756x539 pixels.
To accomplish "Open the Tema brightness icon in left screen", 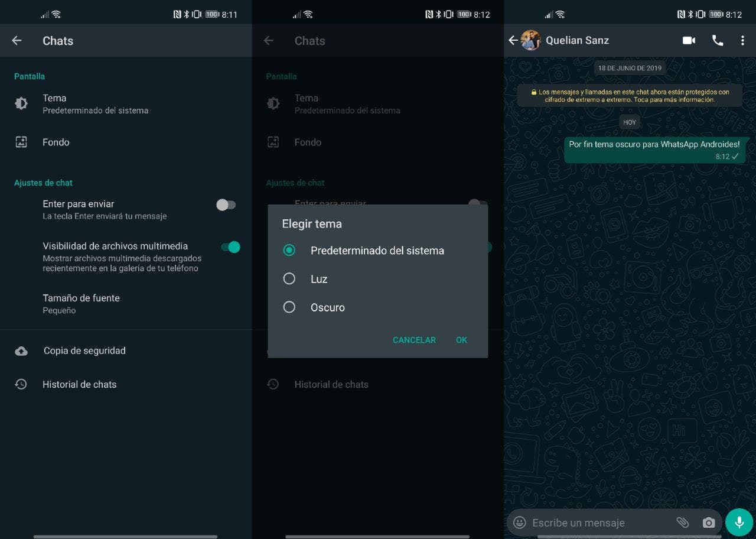I will [21, 103].
